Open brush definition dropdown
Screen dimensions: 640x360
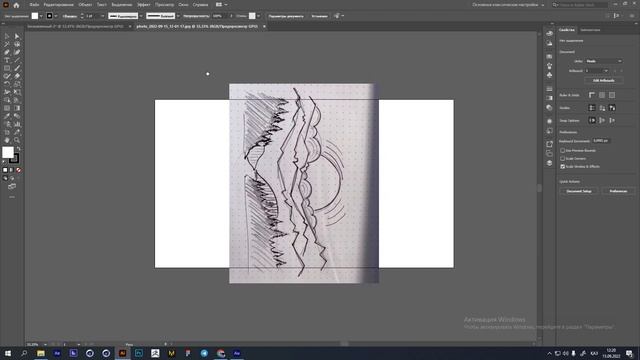coord(178,16)
